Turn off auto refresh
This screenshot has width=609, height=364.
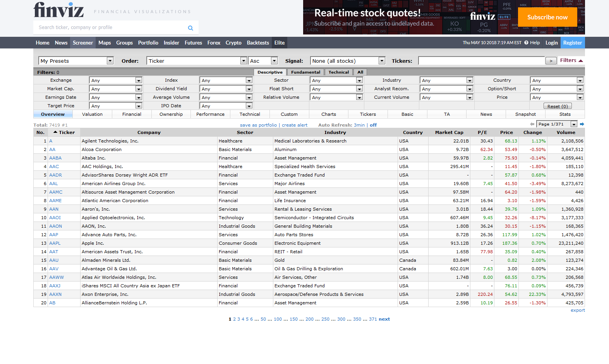(373, 125)
